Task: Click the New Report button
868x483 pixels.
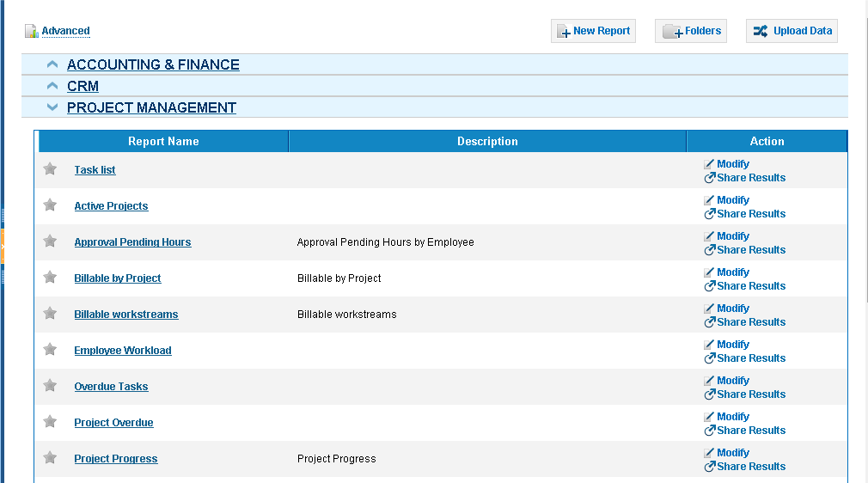Action: click(593, 31)
